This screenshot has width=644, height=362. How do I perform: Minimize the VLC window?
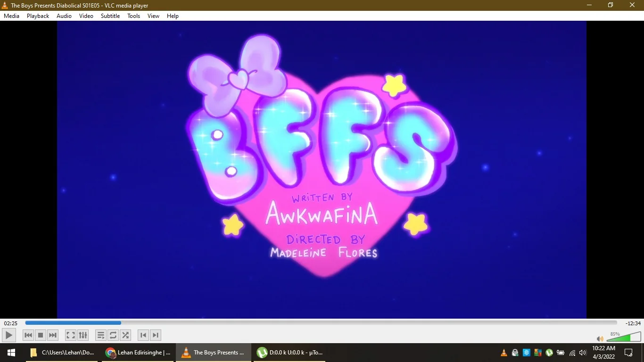[x=589, y=5]
